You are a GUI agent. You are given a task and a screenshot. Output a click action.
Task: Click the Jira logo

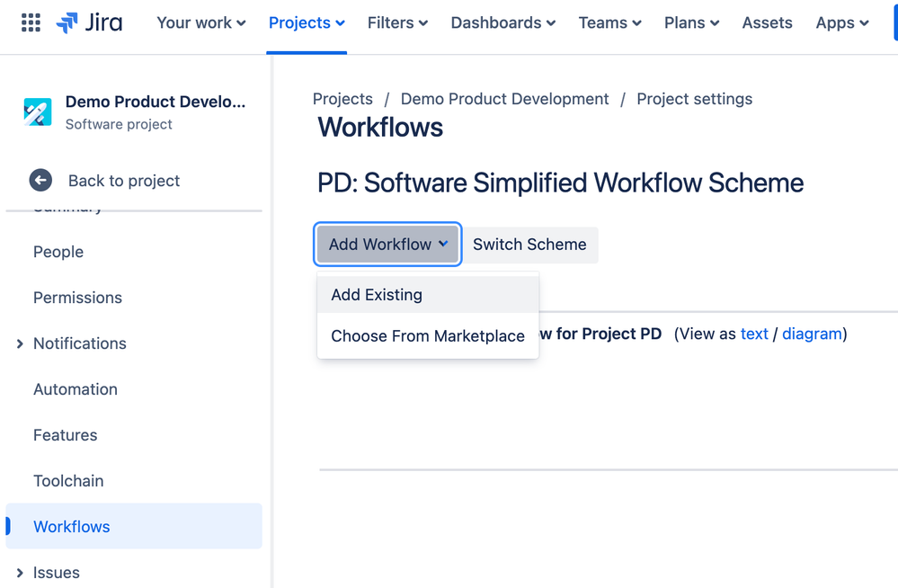tap(89, 22)
